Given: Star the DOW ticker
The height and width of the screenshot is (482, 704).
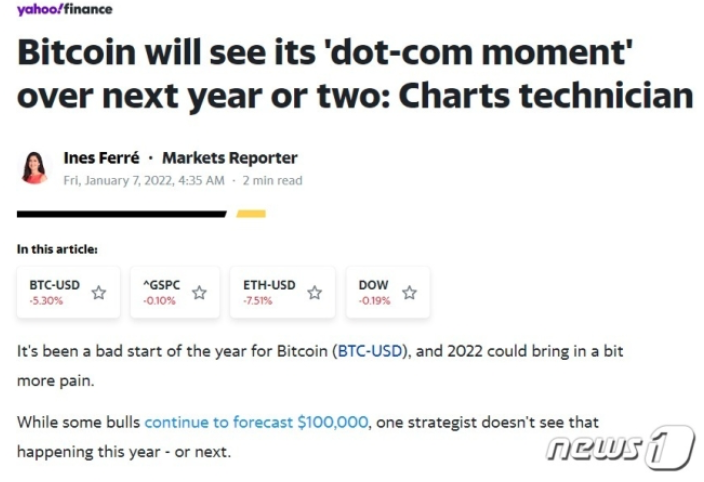Looking at the screenshot, I should (x=409, y=293).
